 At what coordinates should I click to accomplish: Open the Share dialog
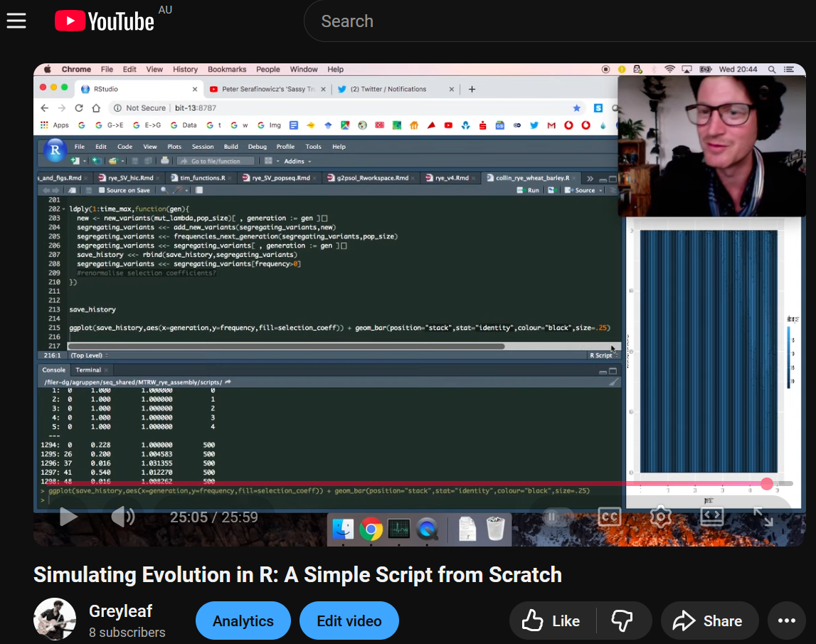click(709, 621)
